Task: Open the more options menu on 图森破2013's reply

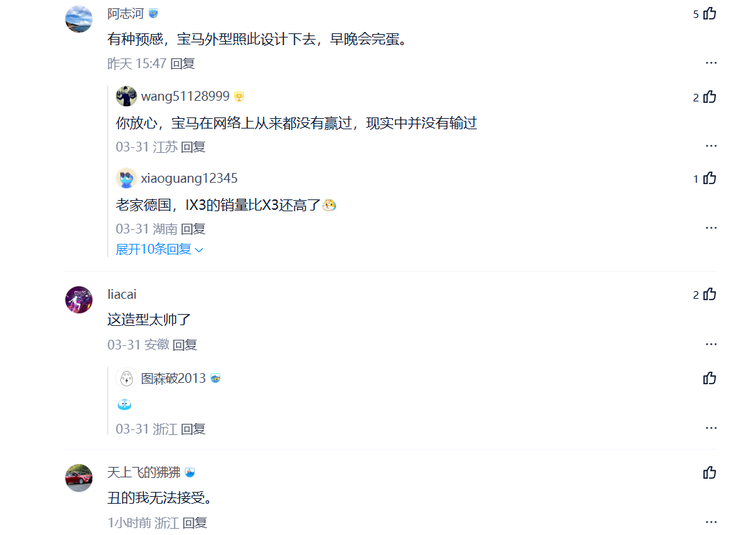Action: [711, 428]
